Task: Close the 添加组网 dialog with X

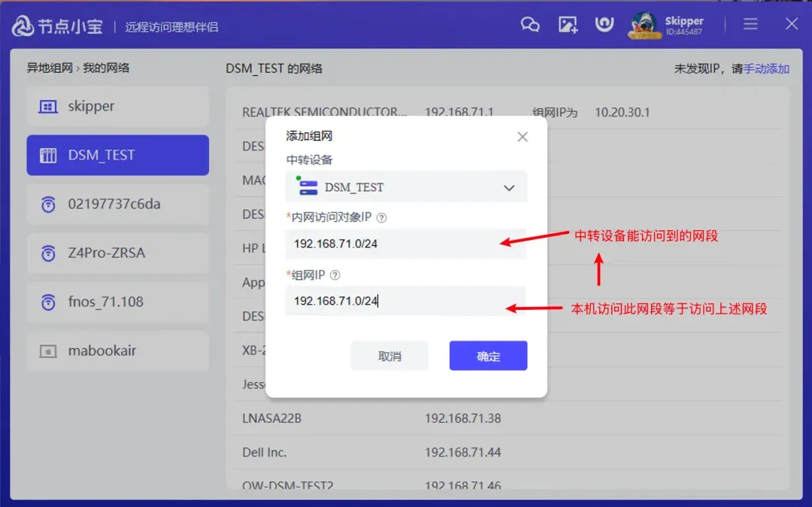Action: point(523,137)
